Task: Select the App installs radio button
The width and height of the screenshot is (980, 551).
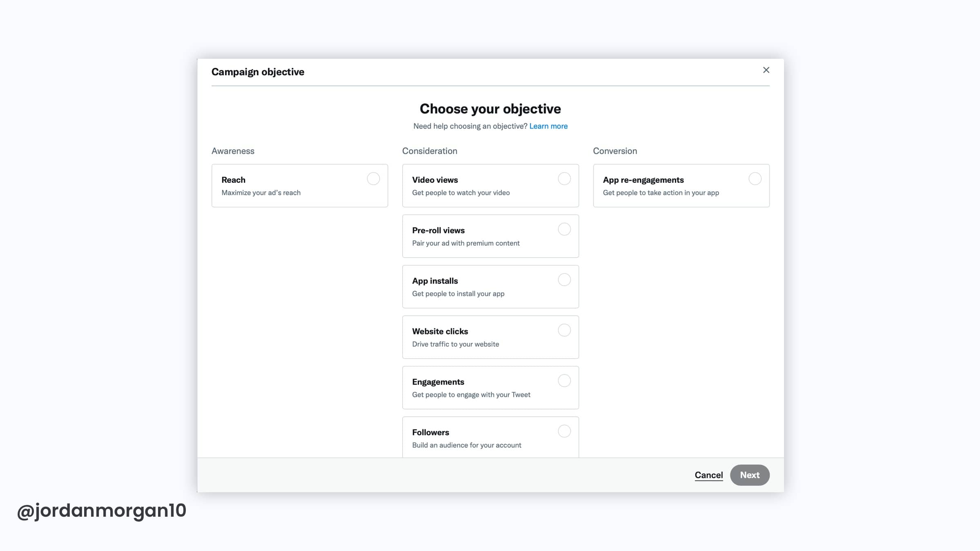Action: tap(564, 280)
